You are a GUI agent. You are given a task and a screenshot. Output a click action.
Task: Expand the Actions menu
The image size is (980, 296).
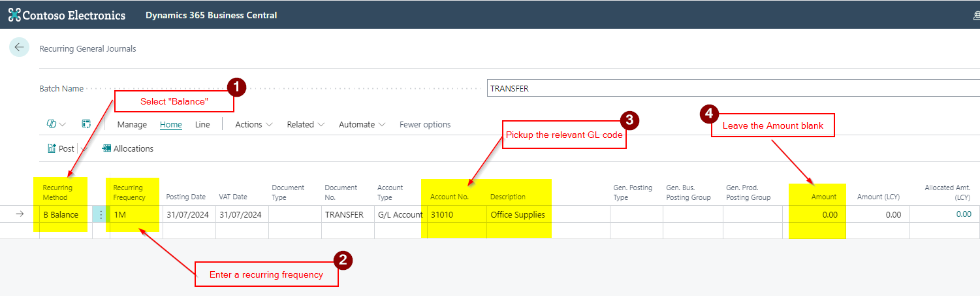(254, 124)
